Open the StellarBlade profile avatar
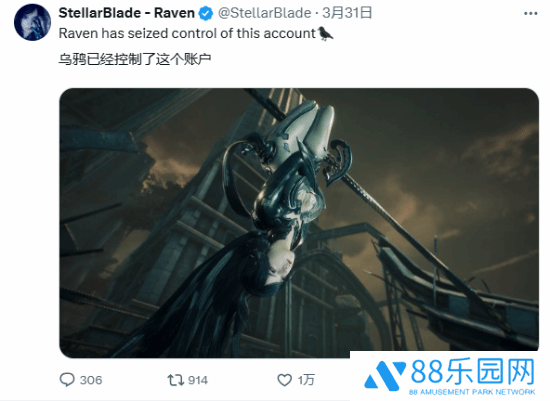Image resolution: width=550 pixels, height=401 pixels. click(32, 22)
